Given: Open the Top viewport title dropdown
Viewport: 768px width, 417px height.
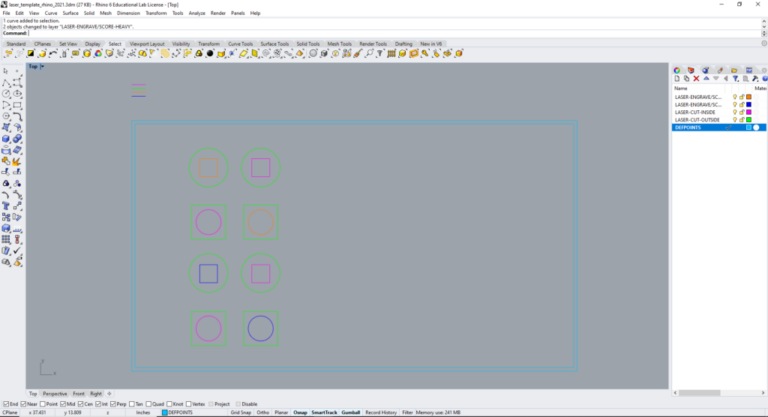Looking at the screenshot, I should coord(35,67).
